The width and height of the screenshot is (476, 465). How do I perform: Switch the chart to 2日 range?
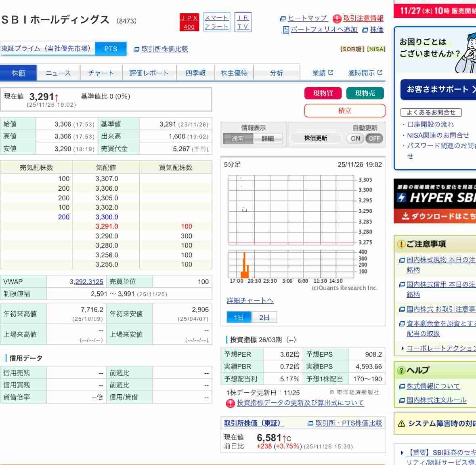pyautogui.click(x=264, y=318)
